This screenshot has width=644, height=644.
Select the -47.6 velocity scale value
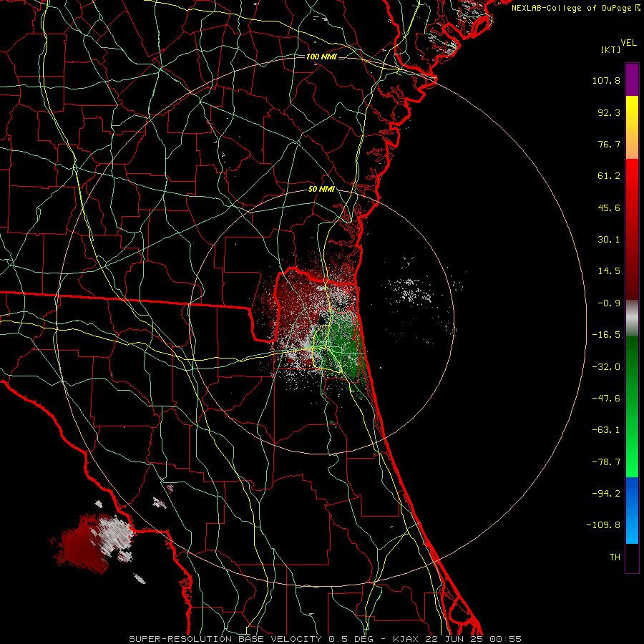(606, 399)
